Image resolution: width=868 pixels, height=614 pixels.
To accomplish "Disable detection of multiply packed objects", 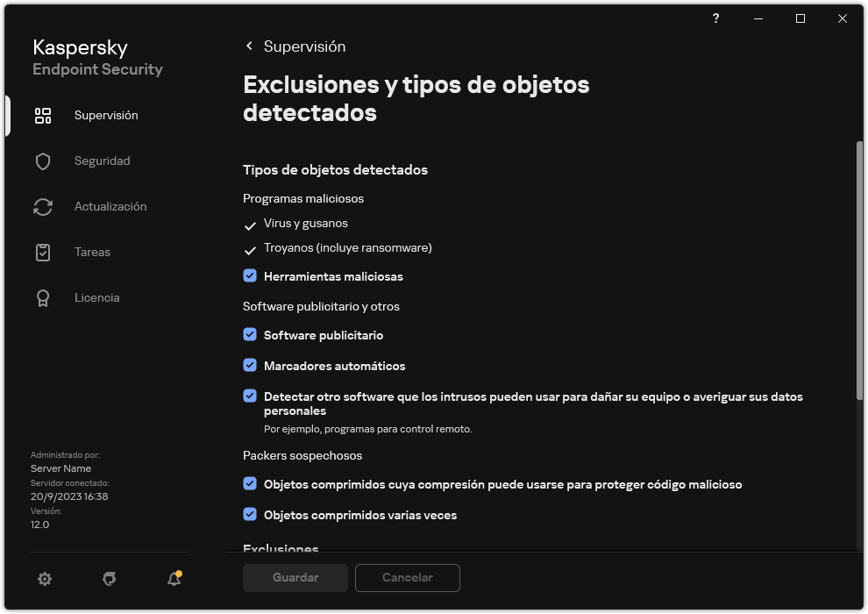I will coord(250,515).
